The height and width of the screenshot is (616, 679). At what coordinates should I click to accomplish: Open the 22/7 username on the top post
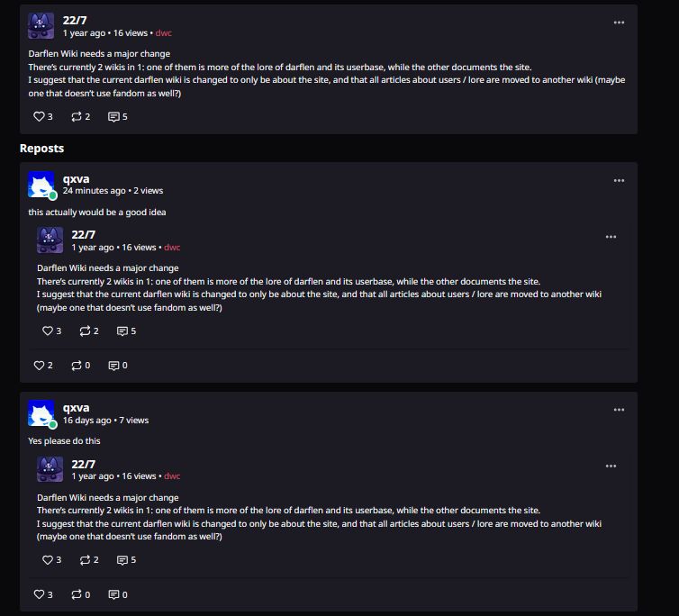click(x=75, y=21)
